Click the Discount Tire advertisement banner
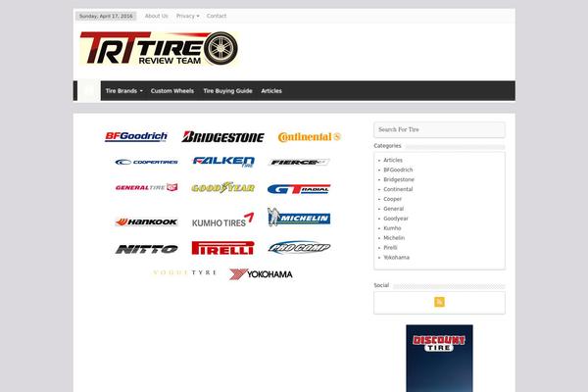Screen dimensions: 588x392 point(439,359)
